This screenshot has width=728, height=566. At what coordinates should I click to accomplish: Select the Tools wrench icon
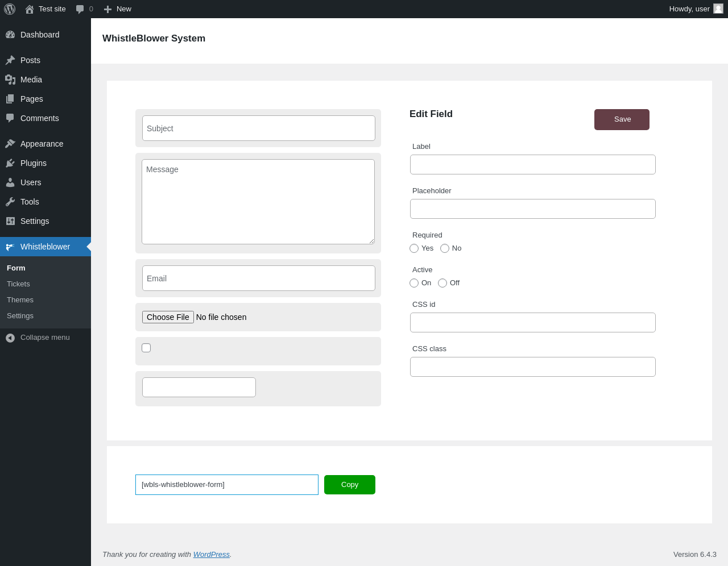[10, 202]
